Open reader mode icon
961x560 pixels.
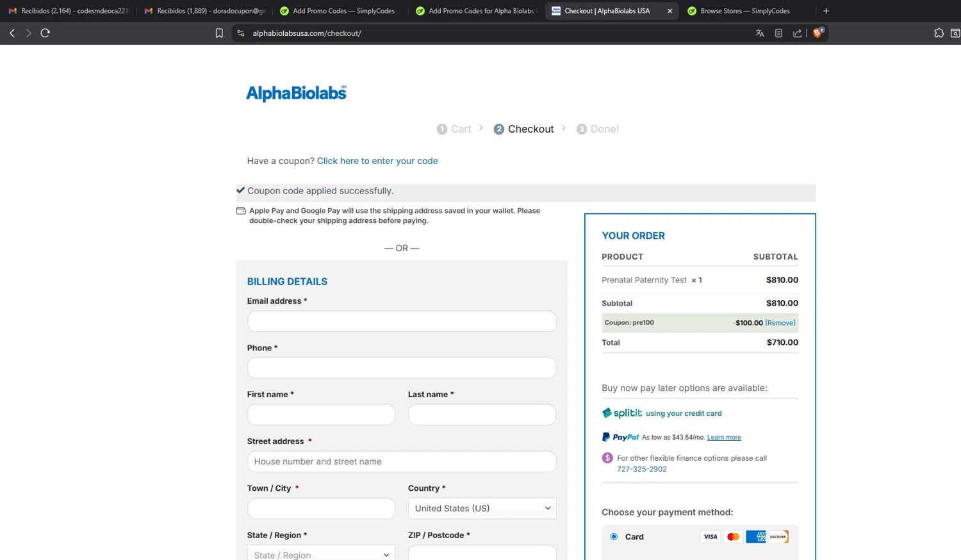778,33
